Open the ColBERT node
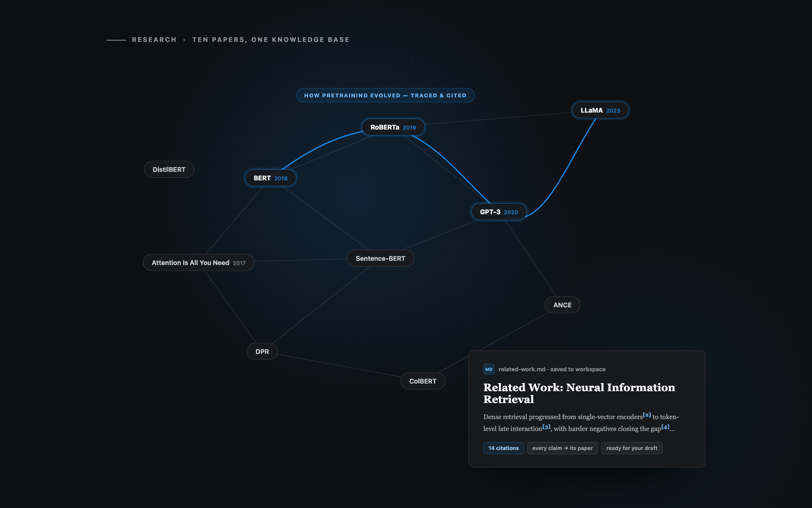Image resolution: width=812 pixels, height=508 pixels. click(x=423, y=381)
